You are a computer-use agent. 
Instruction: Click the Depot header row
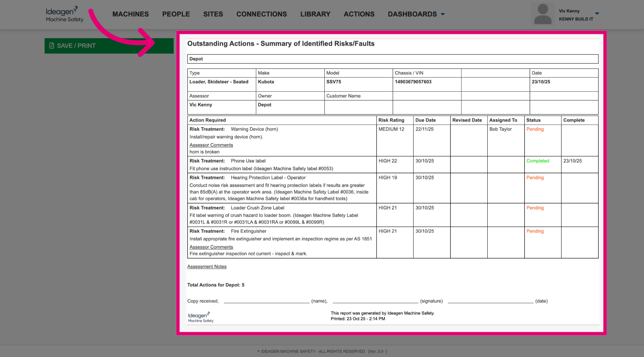point(393,59)
